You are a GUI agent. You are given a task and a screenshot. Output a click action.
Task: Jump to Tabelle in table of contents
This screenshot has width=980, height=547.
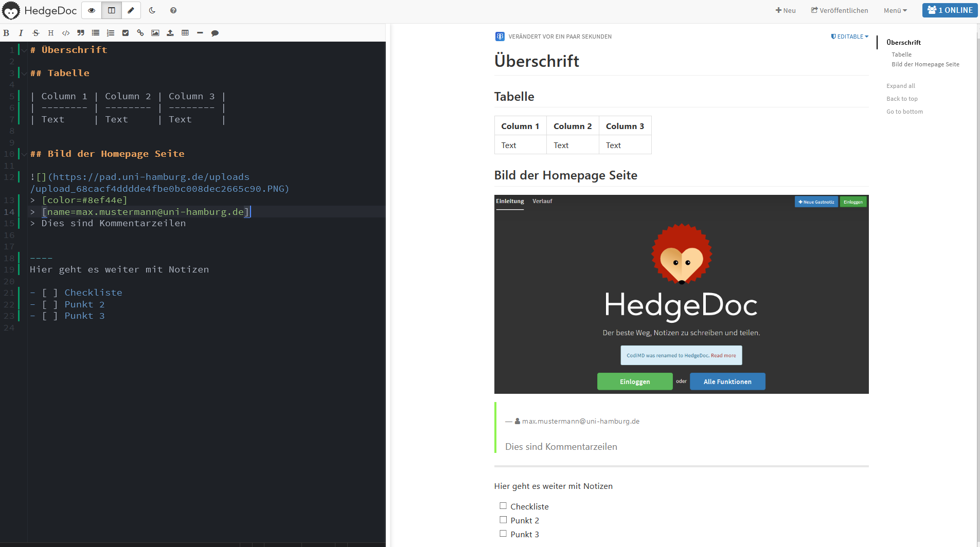coord(902,54)
